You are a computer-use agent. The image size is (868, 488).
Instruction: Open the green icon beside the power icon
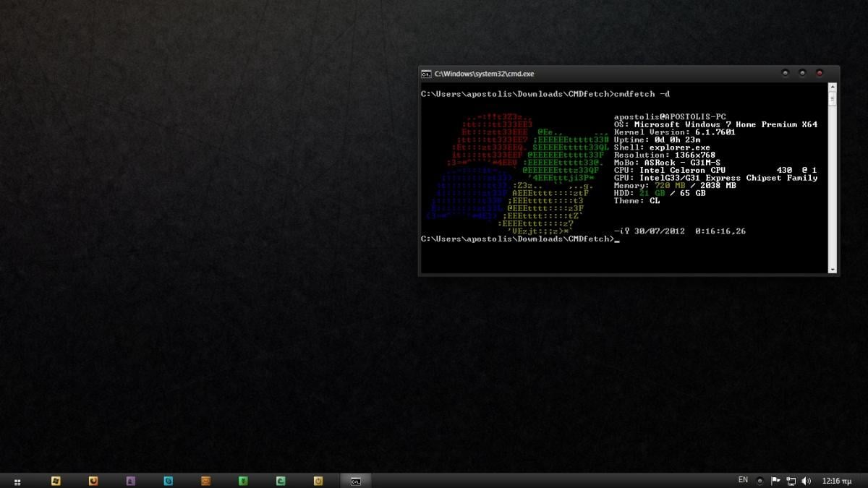tap(281, 481)
